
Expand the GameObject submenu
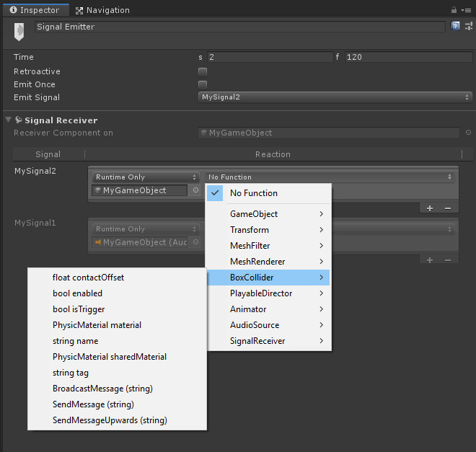pyautogui.click(x=268, y=214)
